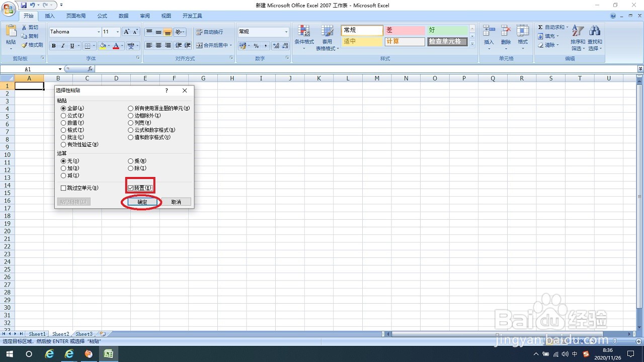644x362 pixels.
Task: Open the number format 常规 dropdown
Action: coord(286,32)
